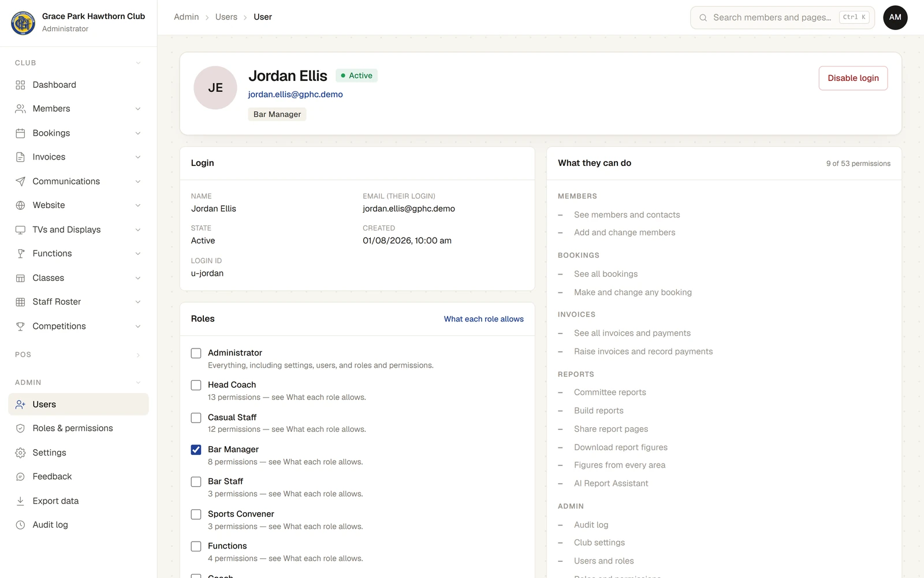The image size is (924, 578).
Task: Open What each role allows link
Action: pos(484,319)
